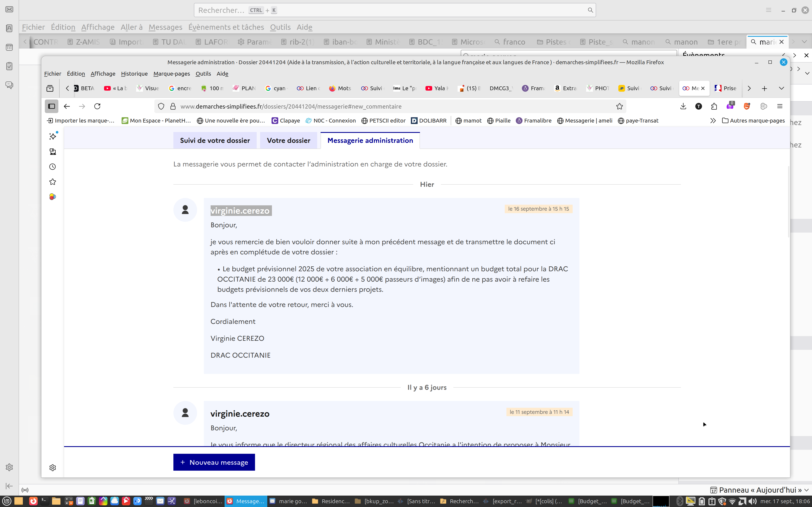
Task: Toggle the Firefox sidebar visibility button
Action: pos(51,106)
